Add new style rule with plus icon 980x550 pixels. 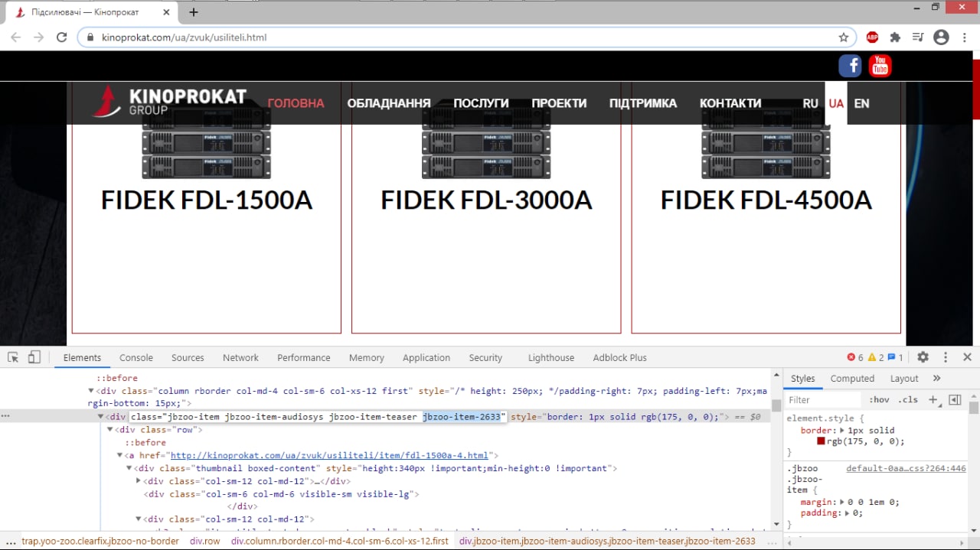933,399
